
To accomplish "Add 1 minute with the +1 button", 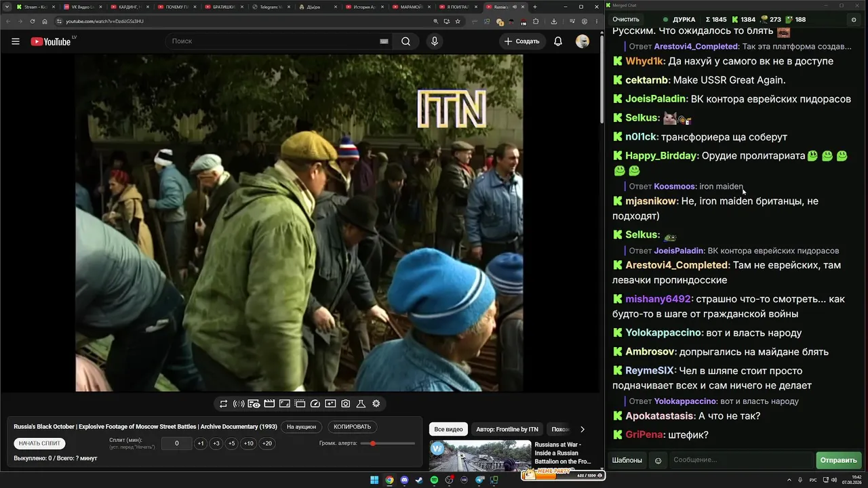I will [200, 443].
